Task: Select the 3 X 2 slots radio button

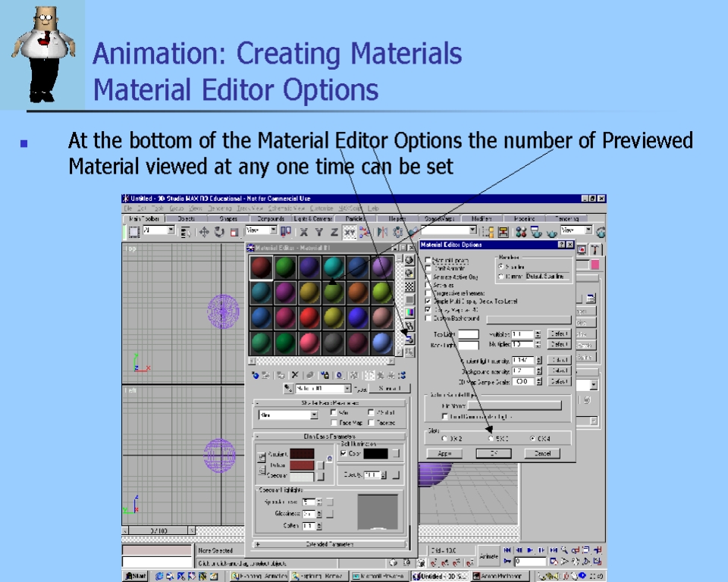Action: (444, 438)
